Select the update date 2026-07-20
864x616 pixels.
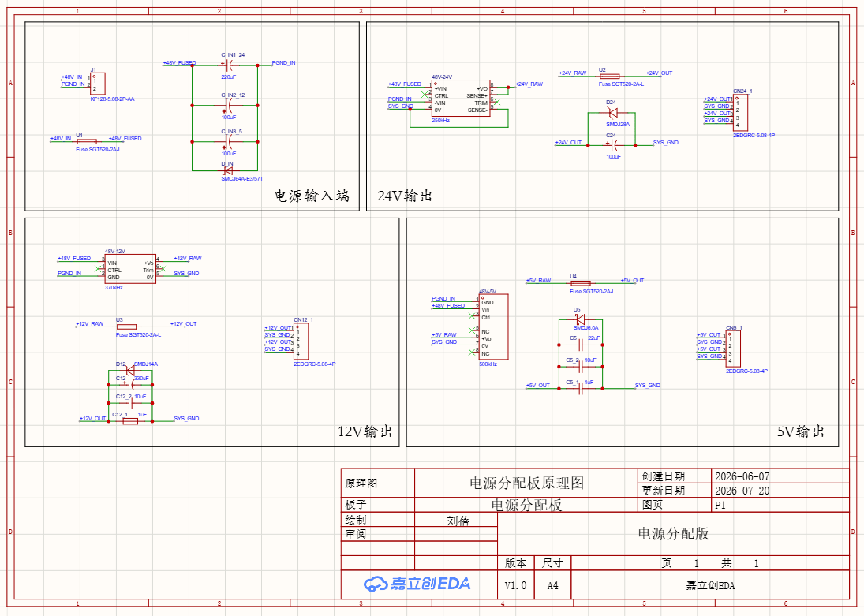[x=742, y=491]
